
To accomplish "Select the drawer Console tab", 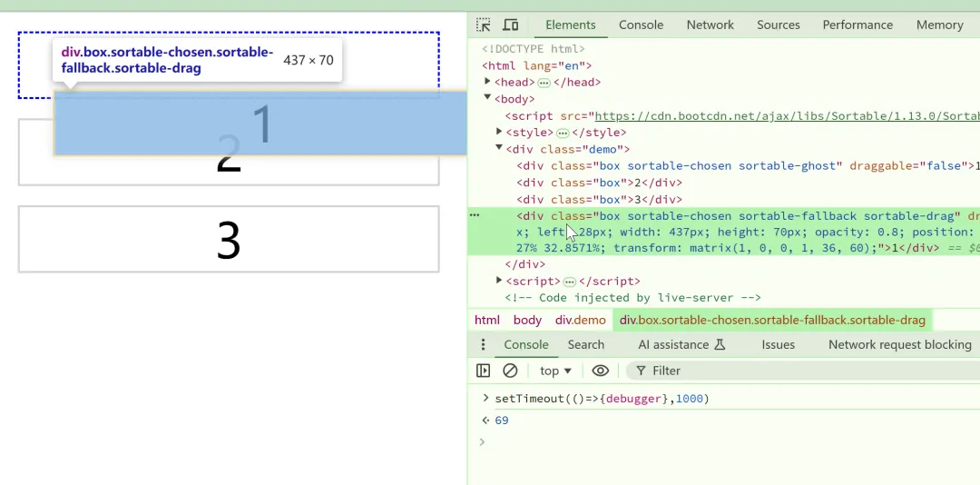I will (526, 345).
